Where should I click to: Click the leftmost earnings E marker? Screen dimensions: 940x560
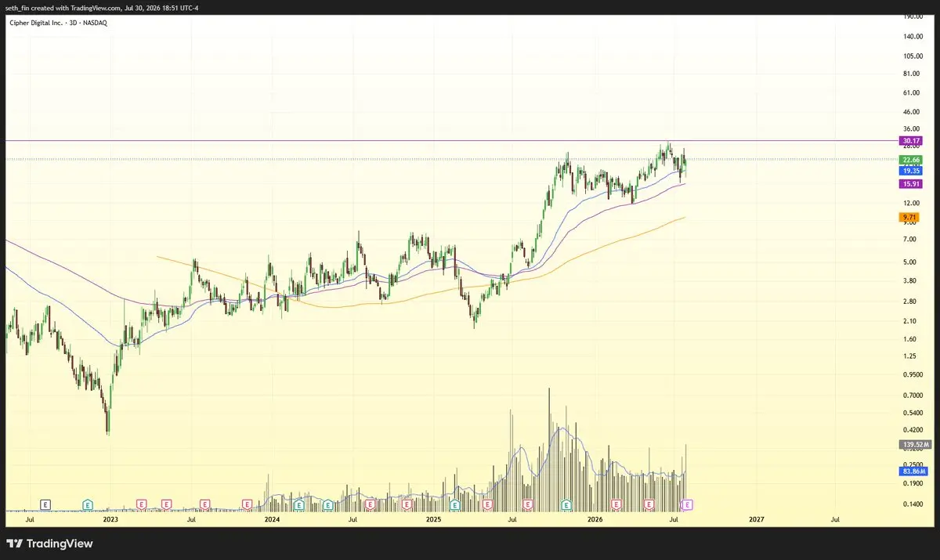tap(45, 504)
